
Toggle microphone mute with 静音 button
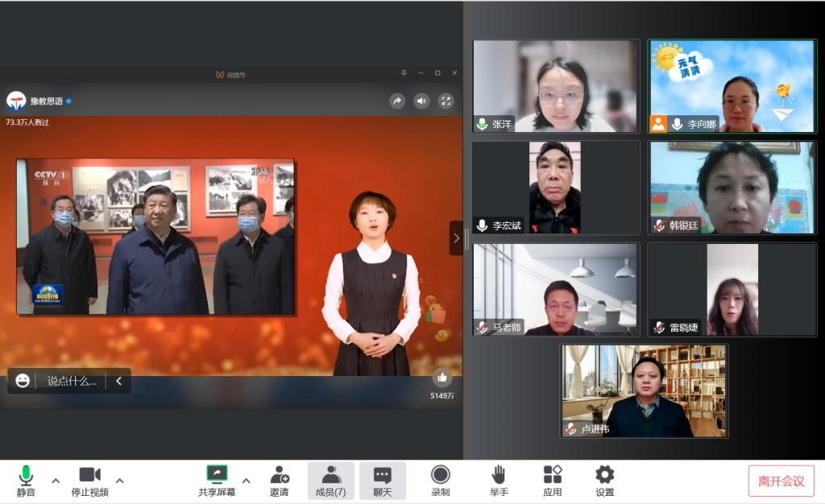coord(26,481)
